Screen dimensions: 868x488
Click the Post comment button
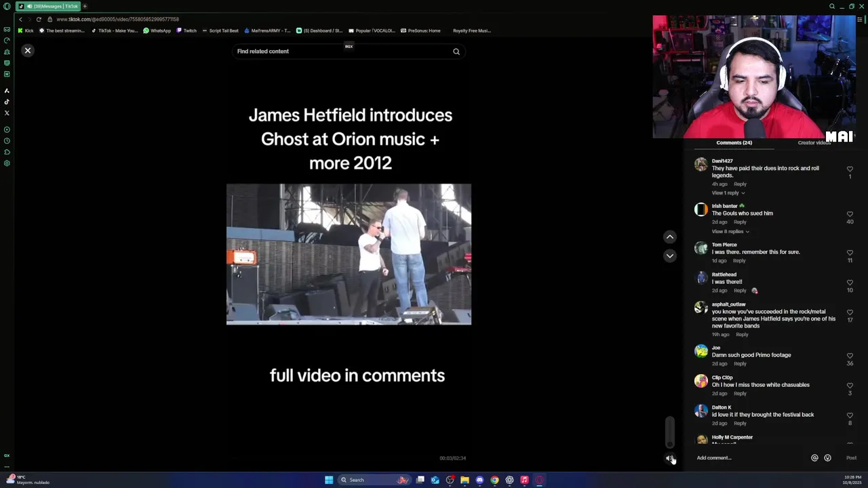coord(851,458)
